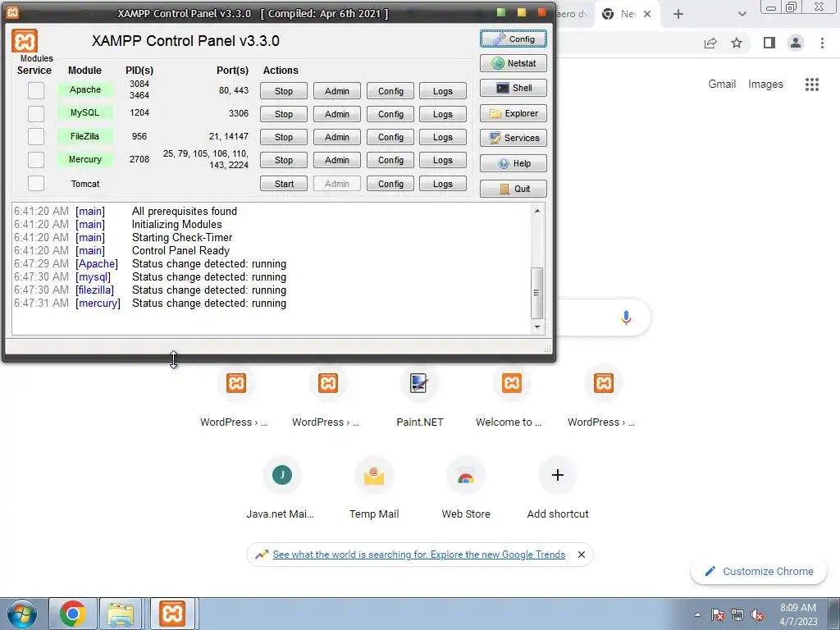This screenshot has height=630, width=840.
Task: Open MySQL Admin
Action: (x=337, y=114)
